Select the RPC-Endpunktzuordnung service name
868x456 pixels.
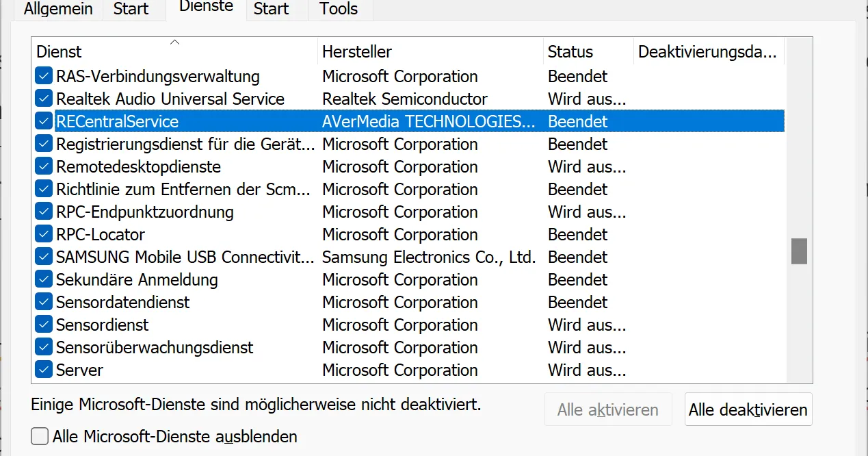(x=145, y=212)
